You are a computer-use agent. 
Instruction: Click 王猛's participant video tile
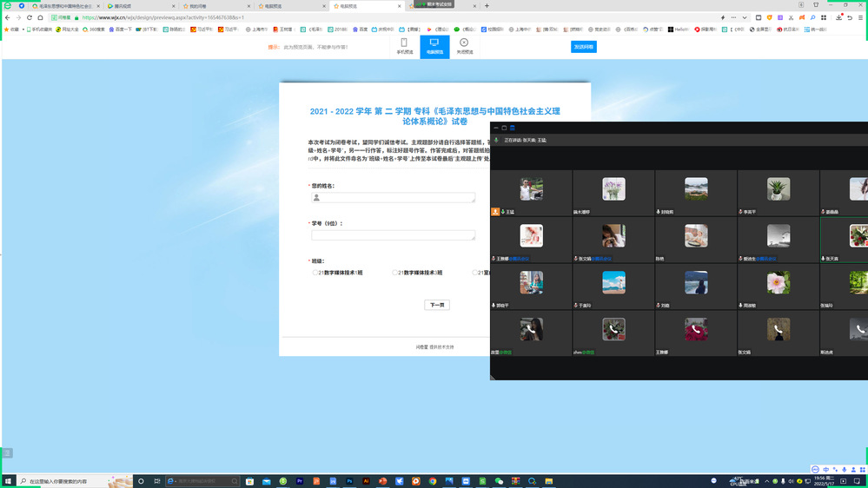point(531,193)
